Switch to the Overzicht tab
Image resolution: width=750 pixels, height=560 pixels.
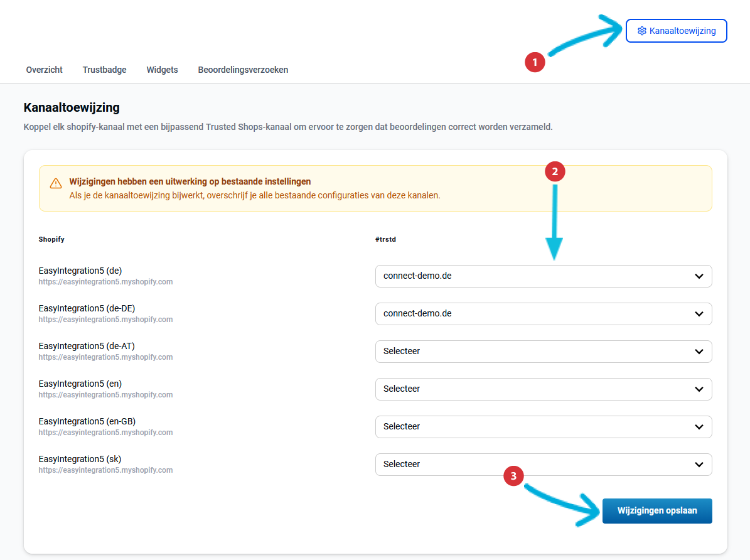click(x=45, y=70)
